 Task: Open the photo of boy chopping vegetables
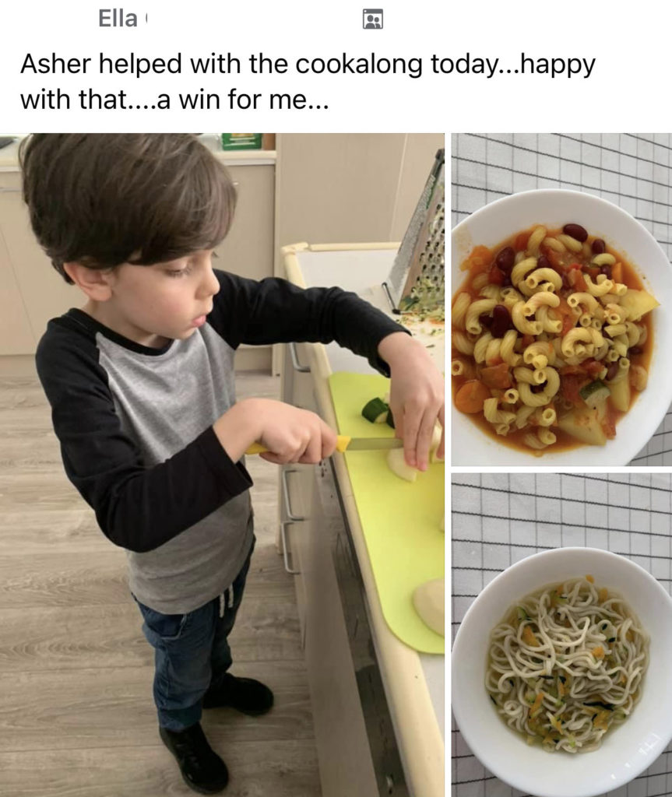222,465
